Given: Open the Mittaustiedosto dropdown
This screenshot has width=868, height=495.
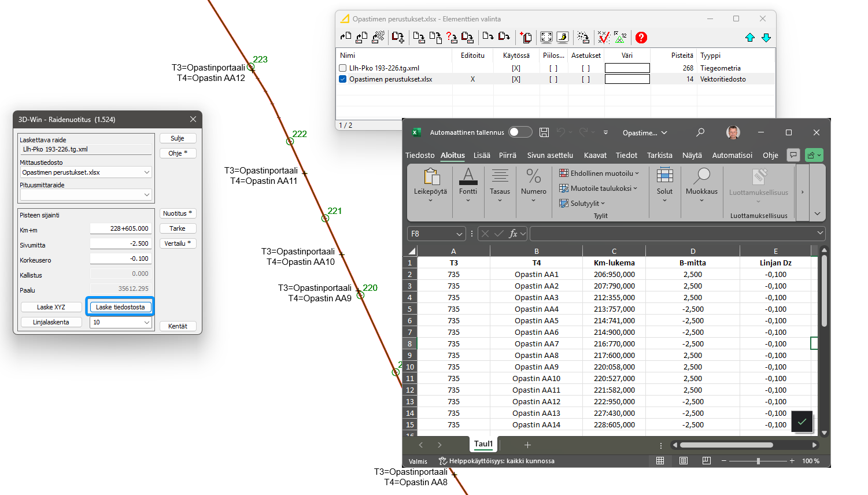Looking at the screenshot, I should (146, 172).
